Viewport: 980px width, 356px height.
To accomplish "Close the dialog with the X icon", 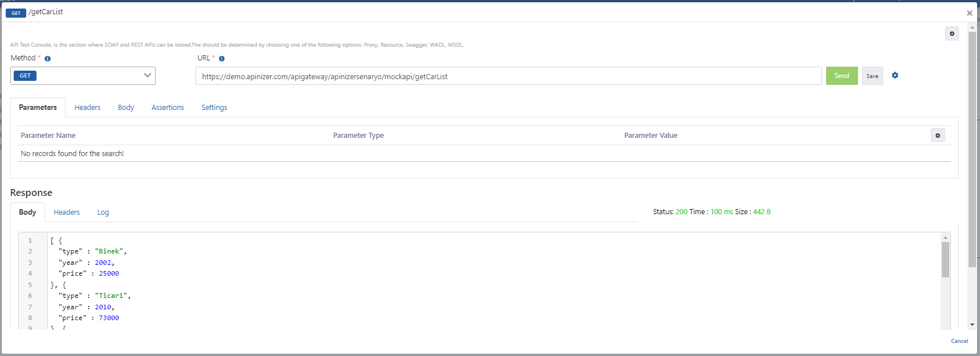I will pos(969,13).
